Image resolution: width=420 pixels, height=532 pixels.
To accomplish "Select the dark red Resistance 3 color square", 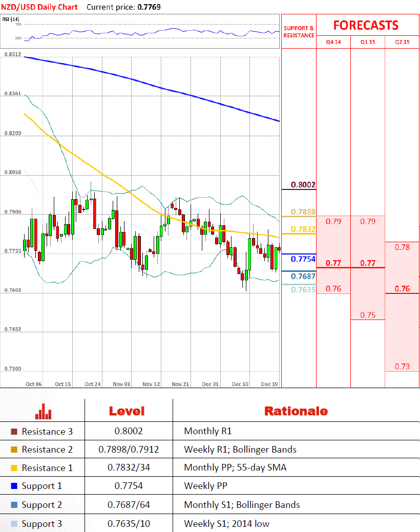I will click(x=14, y=432).
